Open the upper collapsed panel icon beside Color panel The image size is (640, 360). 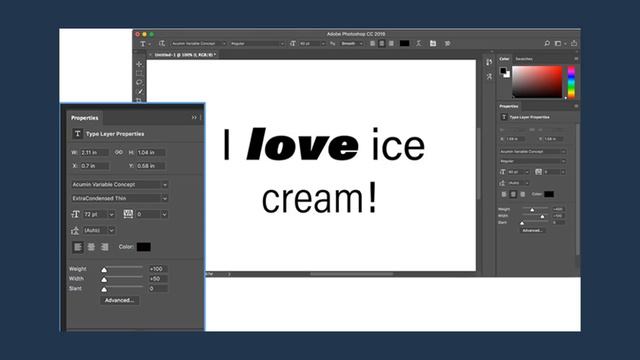(489, 62)
